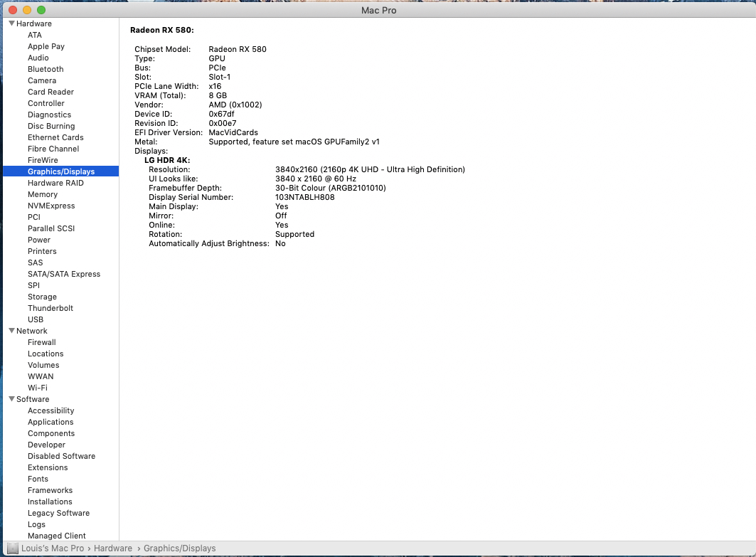
Task: Select Applications under Software
Action: pos(50,422)
